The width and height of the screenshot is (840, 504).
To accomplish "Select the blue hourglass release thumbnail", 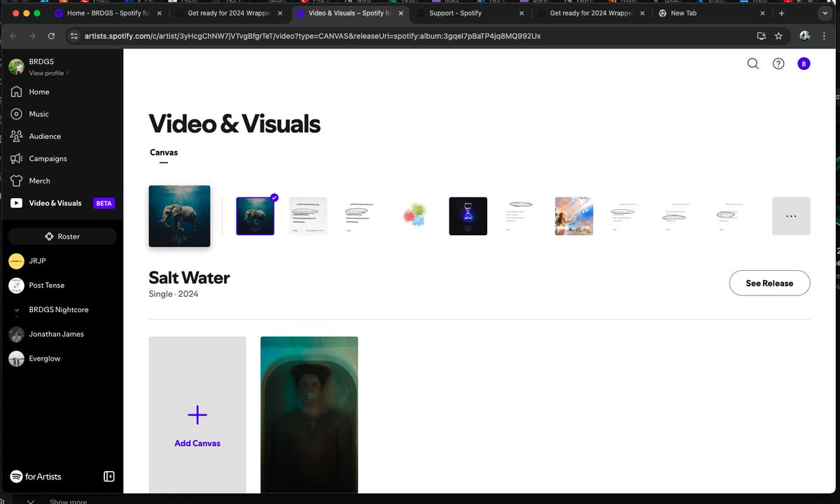I will point(468,216).
